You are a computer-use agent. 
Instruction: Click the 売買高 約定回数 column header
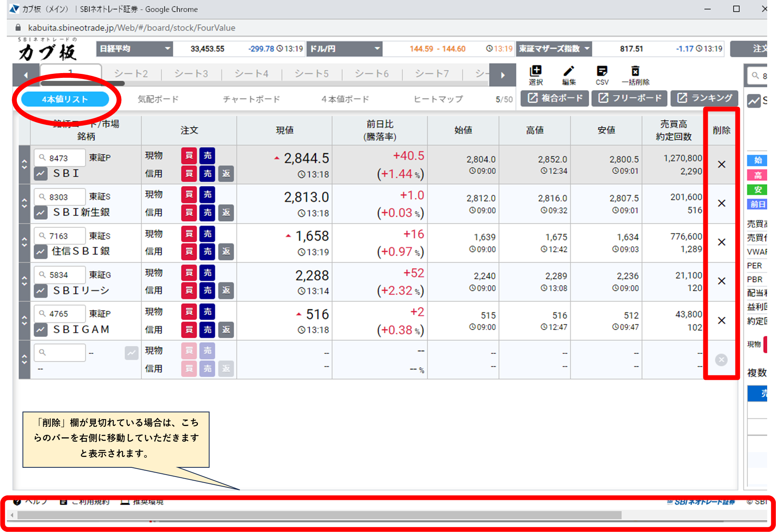(x=674, y=130)
